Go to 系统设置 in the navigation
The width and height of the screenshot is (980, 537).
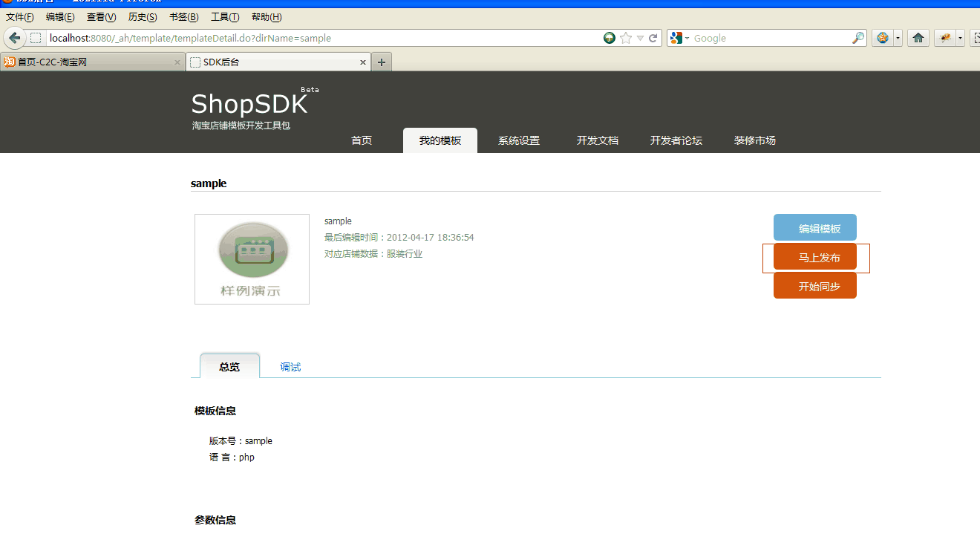coord(519,140)
